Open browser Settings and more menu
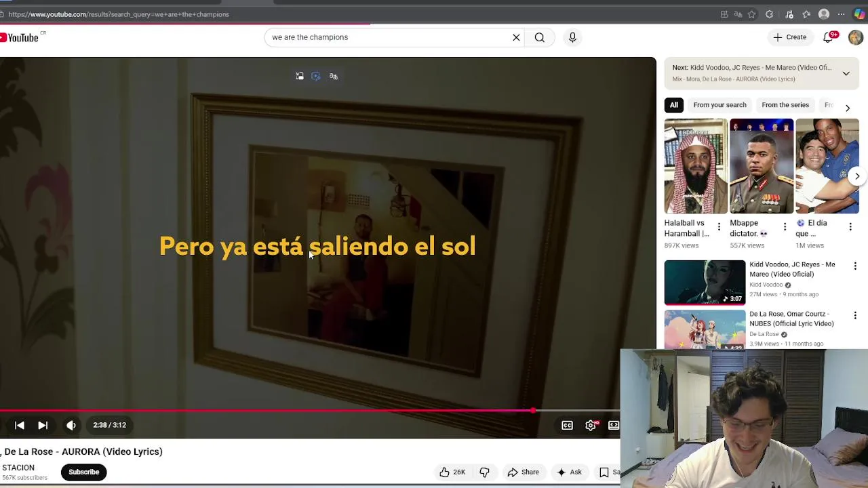 [x=842, y=14]
